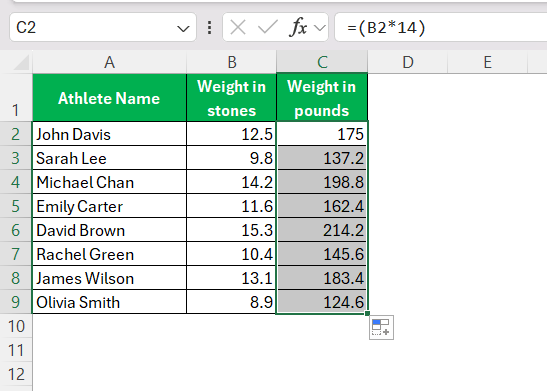Click the fill handle at selection corner
The height and width of the screenshot is (391, 547).
pyautogui.click(x=367, y=313)
